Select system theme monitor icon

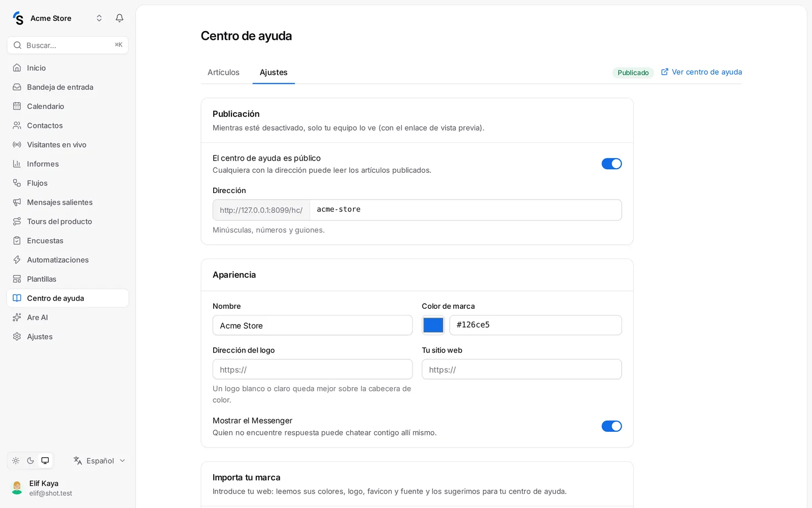coord(45,461)
